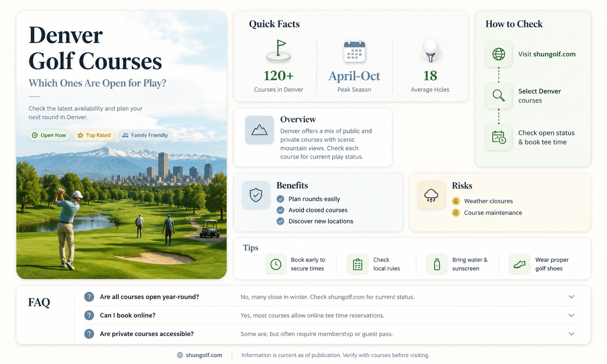607x364 pixels.
Task: Click the golf ball on tee icon
Action: (x=430, y=51)
